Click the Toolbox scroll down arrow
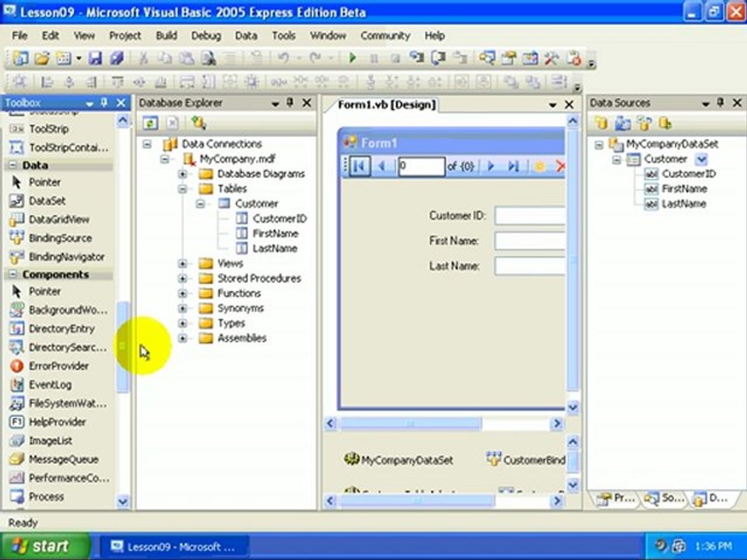The image size is (747, 560). pos(123,501)
